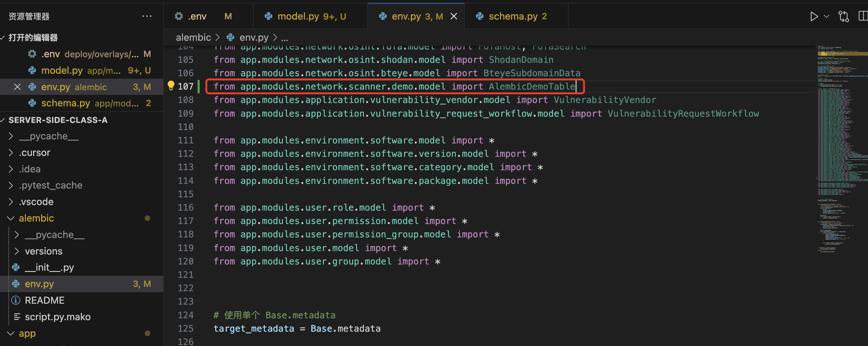Open the README file in alembic
This screenshot has width=868, height=346.
point(45,300)
